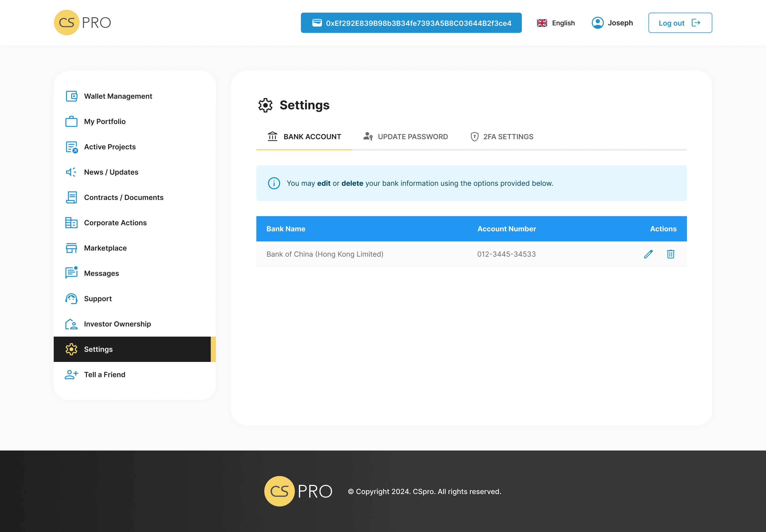Click the Support headset icon
This screenshot has height=532, width=766.
pos(71,299)
